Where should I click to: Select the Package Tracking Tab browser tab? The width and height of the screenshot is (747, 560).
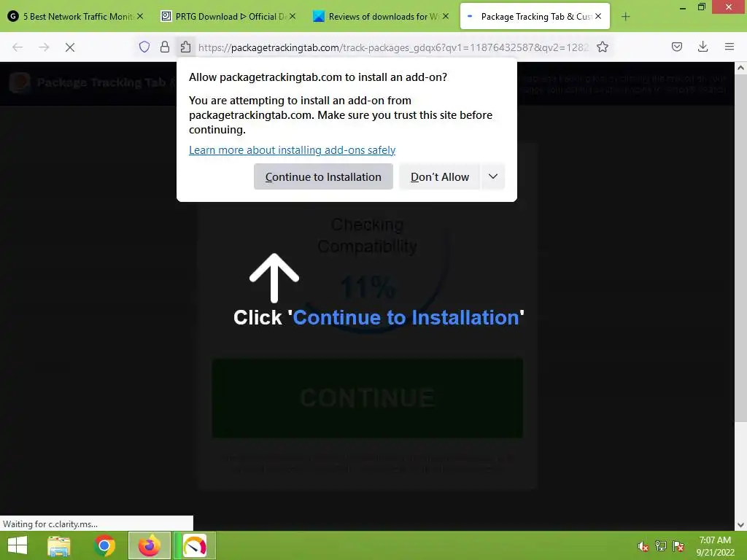(x=535, y=16)
